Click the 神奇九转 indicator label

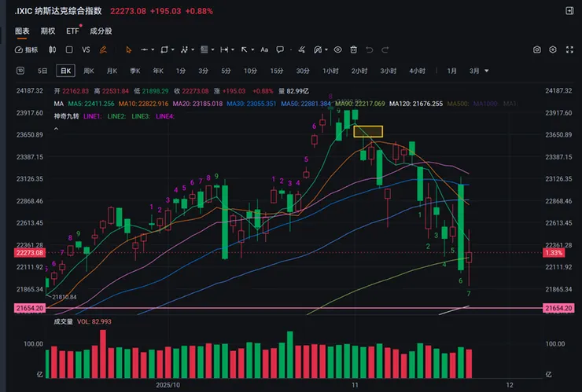point(66,116)
